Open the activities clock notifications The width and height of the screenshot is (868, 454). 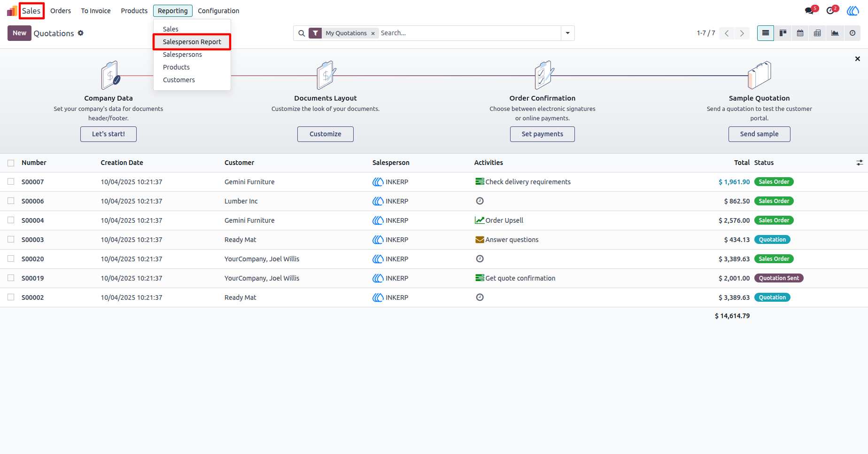point(831,10)
